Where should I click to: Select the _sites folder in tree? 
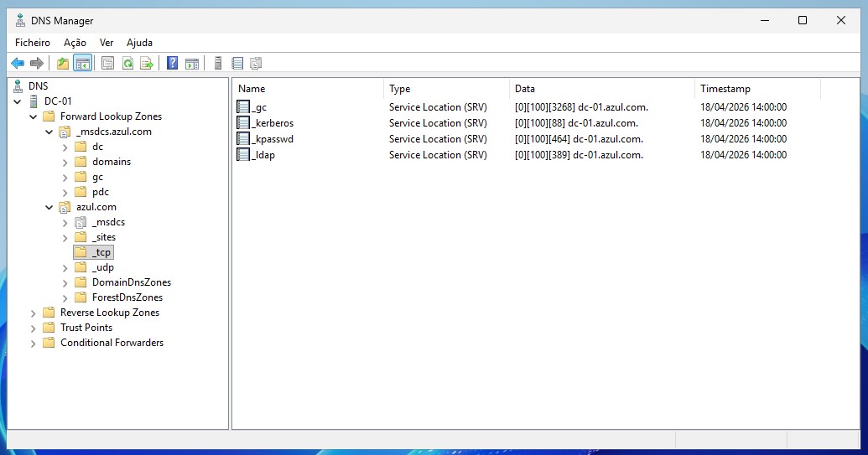pyautogui.click(x=104, y=237)
